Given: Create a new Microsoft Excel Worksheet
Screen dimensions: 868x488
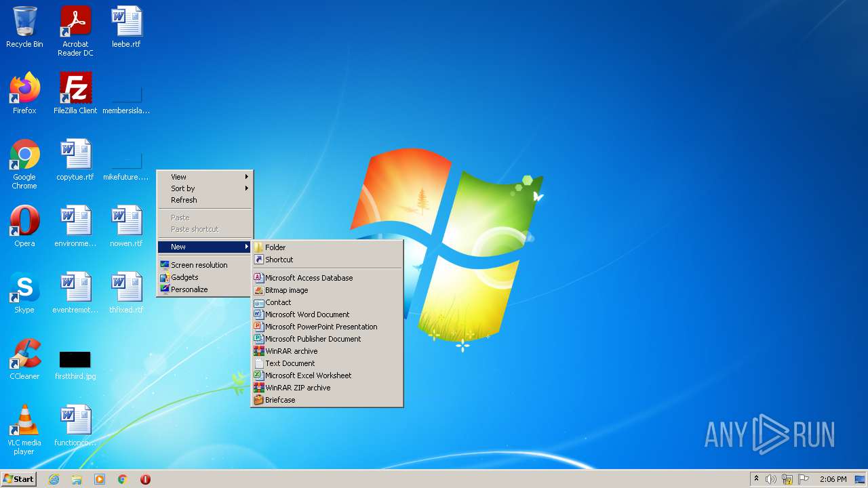Looking at the screenshot, I should pyautogui.click(x=327, y=375).
